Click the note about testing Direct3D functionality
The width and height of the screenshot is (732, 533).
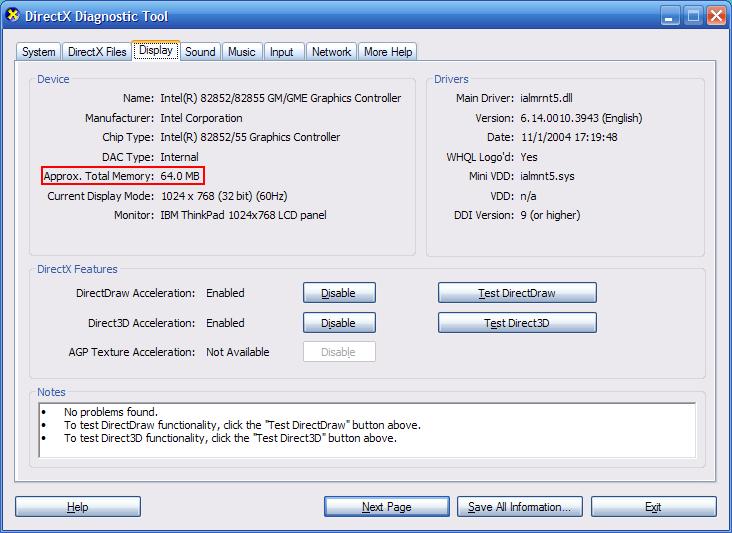[230, 438]
